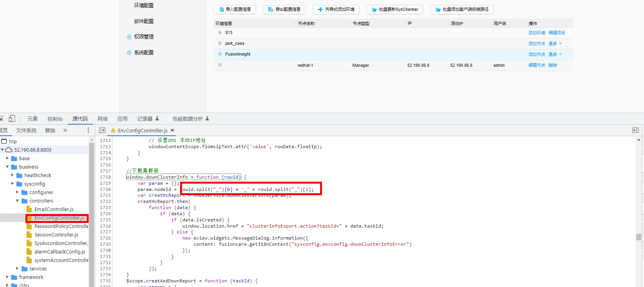Open alarmCallbackConfig.js in the file tree
This screenshot has height=287, width=644.
[60, 252]
